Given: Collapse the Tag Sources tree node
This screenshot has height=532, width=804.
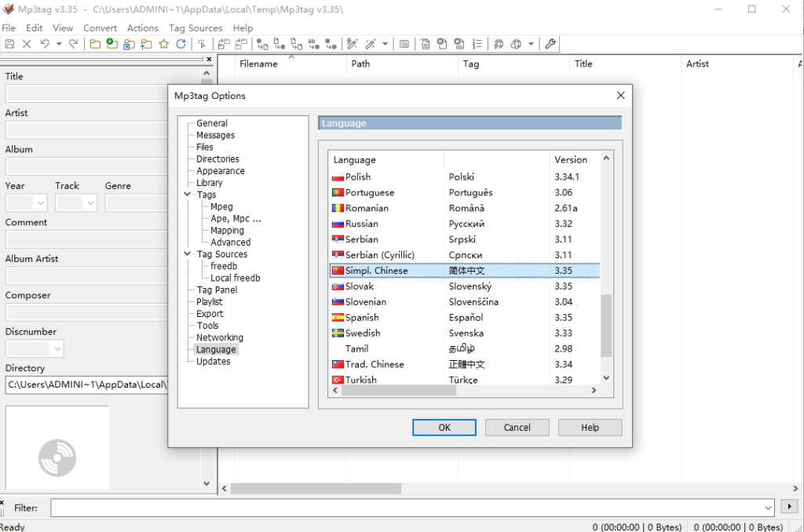Looking at the screenshot, I should coord(187,253).
